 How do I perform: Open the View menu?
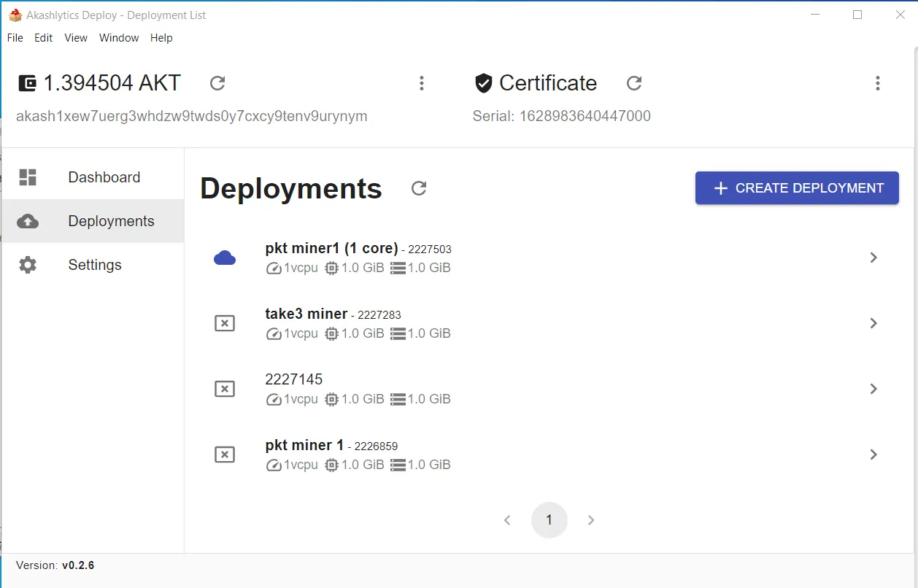point(76,38)
